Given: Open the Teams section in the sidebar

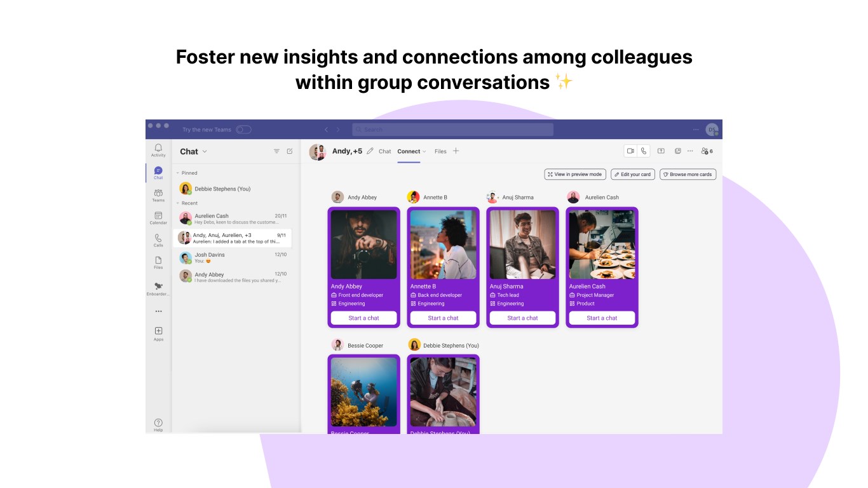Looking at the screenshot, I should 158,195.
